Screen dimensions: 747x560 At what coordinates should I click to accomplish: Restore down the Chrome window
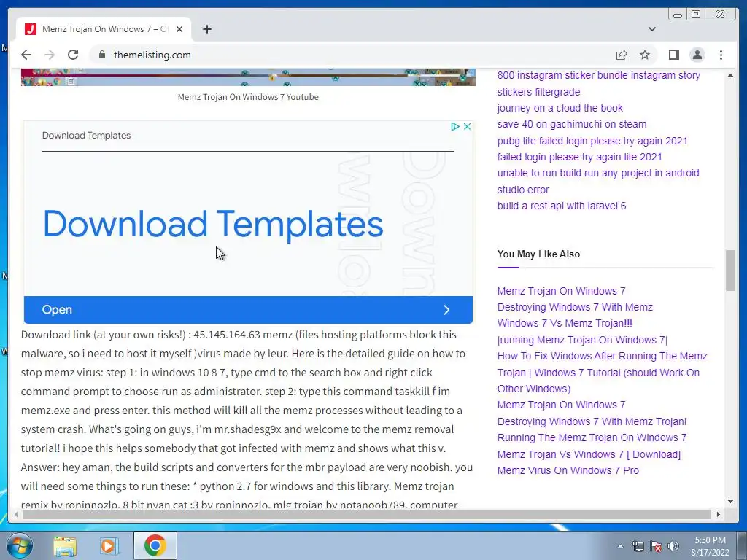click(695, 15)
